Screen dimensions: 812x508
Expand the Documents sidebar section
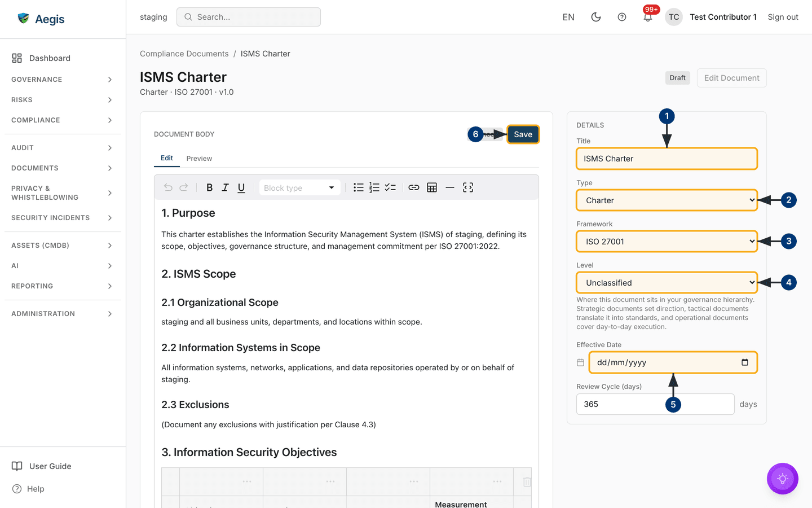62,168
